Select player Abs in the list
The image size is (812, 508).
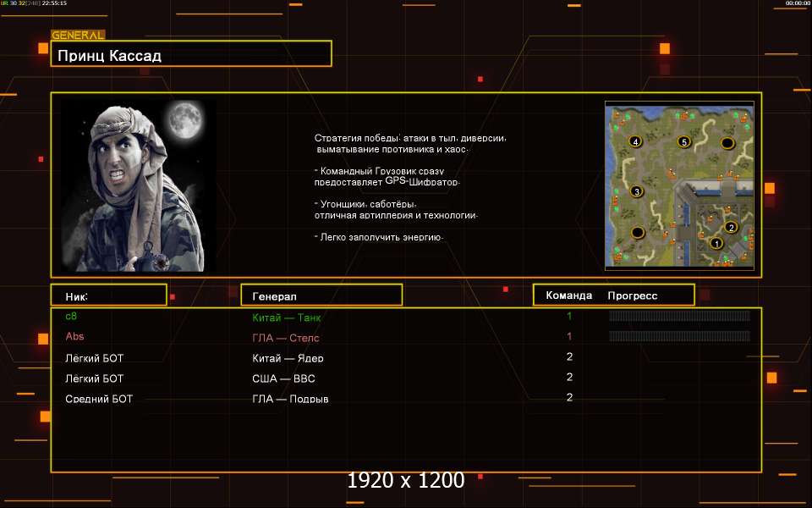[x=74, y=336]
